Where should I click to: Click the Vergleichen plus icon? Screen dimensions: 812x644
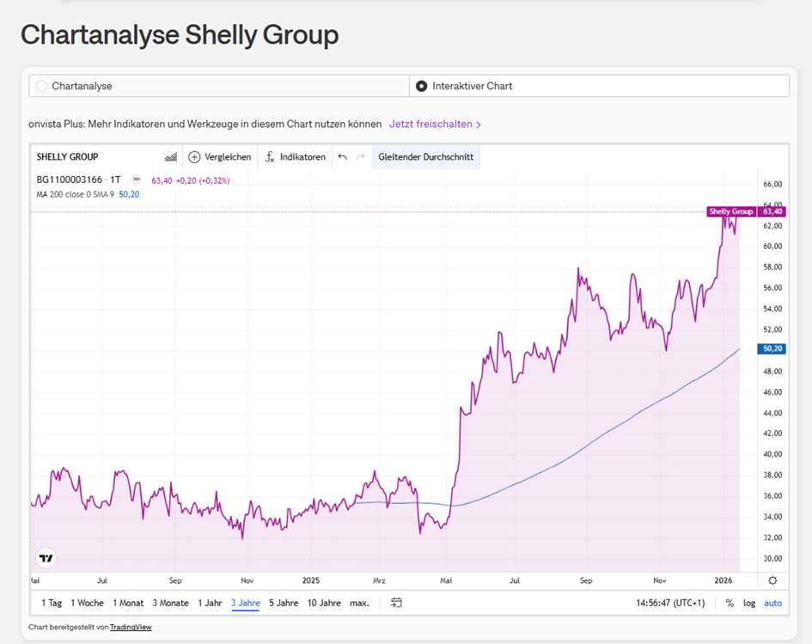click(x=194, y=157)
